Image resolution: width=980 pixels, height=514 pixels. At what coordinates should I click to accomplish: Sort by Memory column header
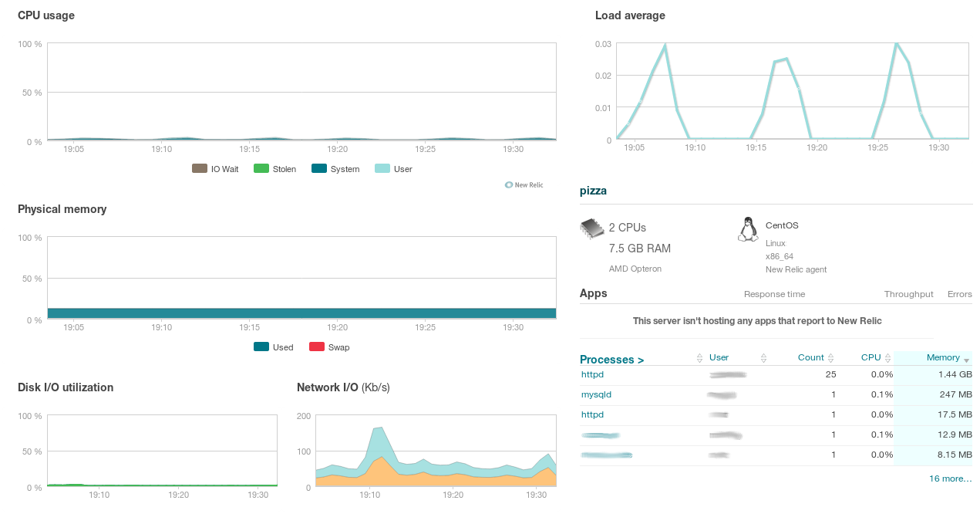(943, 357)
